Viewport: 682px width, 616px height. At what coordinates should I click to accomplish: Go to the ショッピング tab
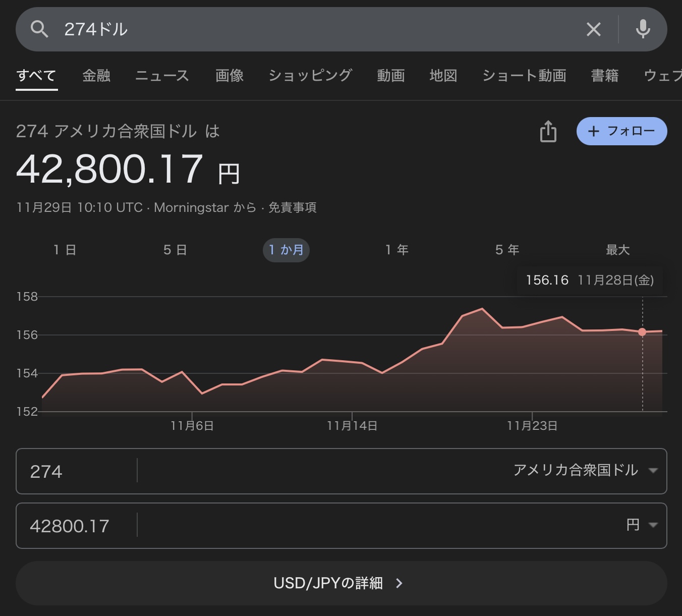click(310, 76)
